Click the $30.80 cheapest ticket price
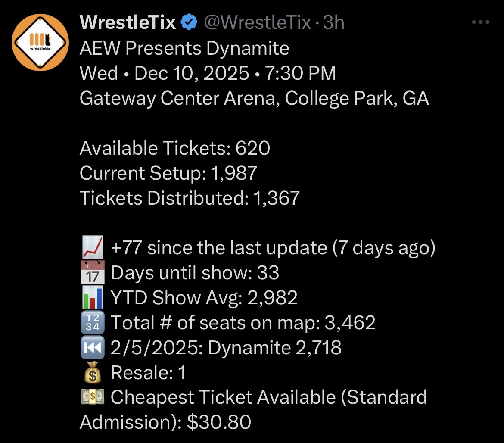This screenshot has width=504, height=443. pos(219,422)
